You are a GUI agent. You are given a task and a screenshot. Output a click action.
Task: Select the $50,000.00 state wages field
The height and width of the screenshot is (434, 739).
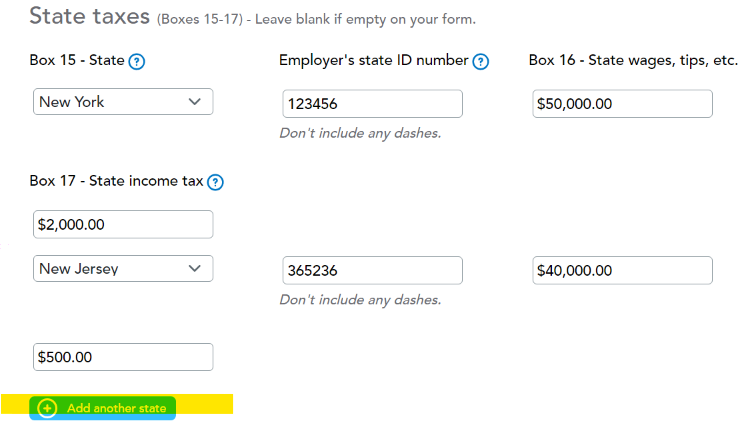[621, 103]
